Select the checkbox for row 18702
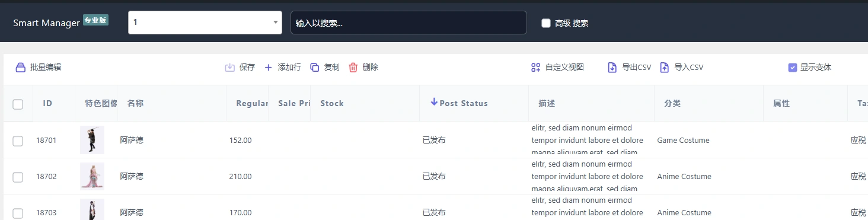 (x=18, y=177)
